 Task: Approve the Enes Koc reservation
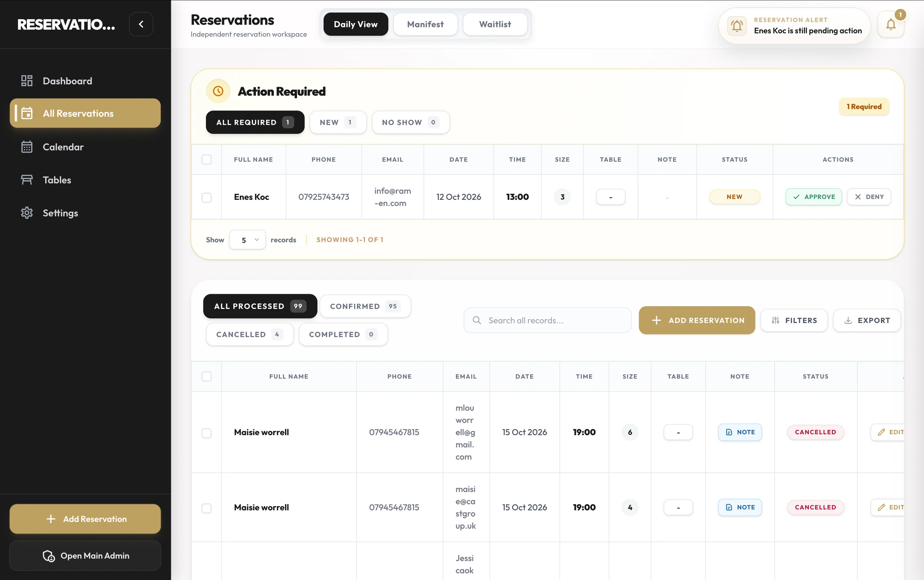(x=814, y=197)
